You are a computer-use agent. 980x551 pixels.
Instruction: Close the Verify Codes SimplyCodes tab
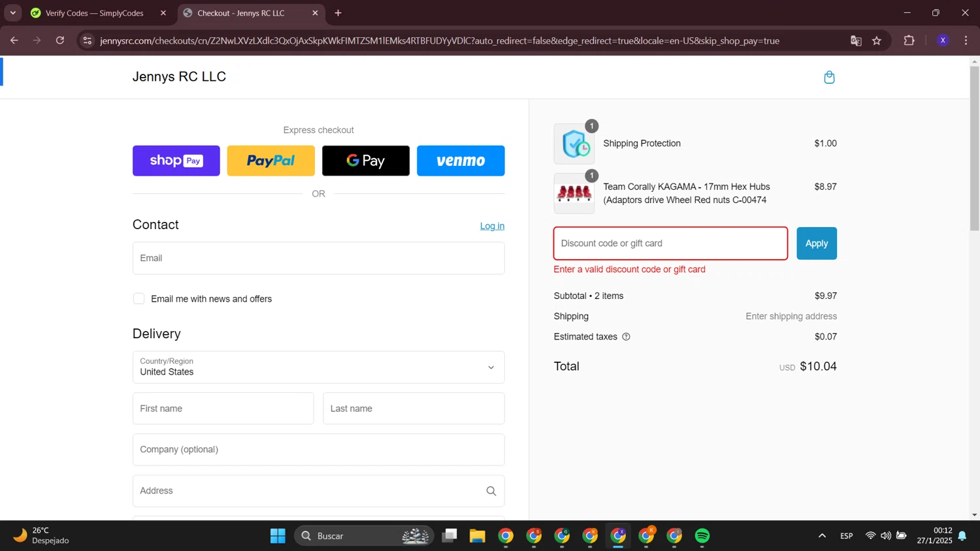163,13
